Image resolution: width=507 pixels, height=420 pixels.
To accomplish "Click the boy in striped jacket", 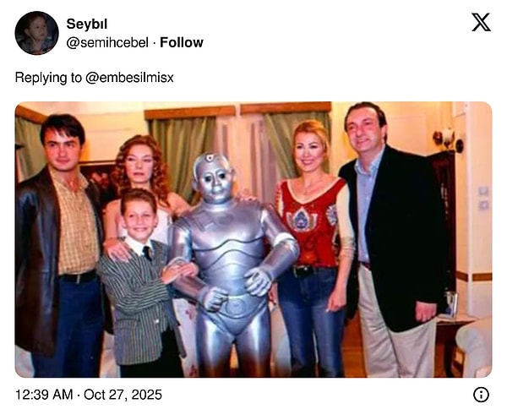I will [142, 283].
